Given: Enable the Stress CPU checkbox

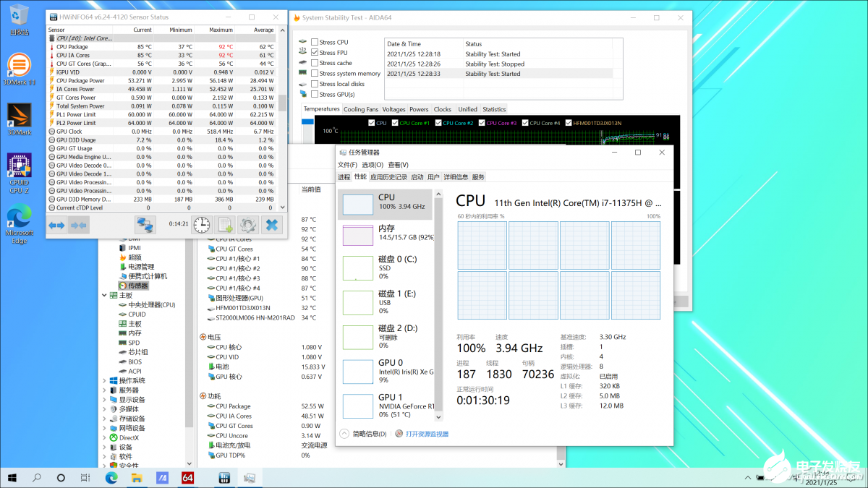Looking at the screenshot, I should (315, 42).
